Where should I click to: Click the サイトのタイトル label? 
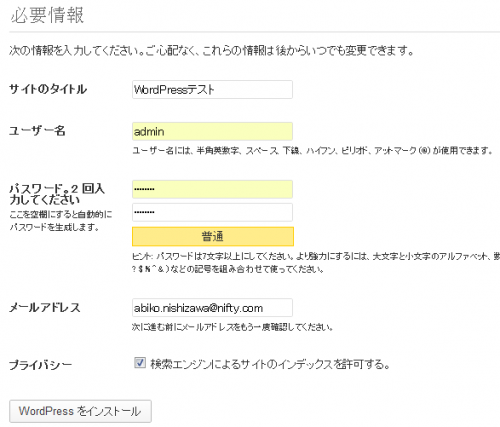pos(48,89)
